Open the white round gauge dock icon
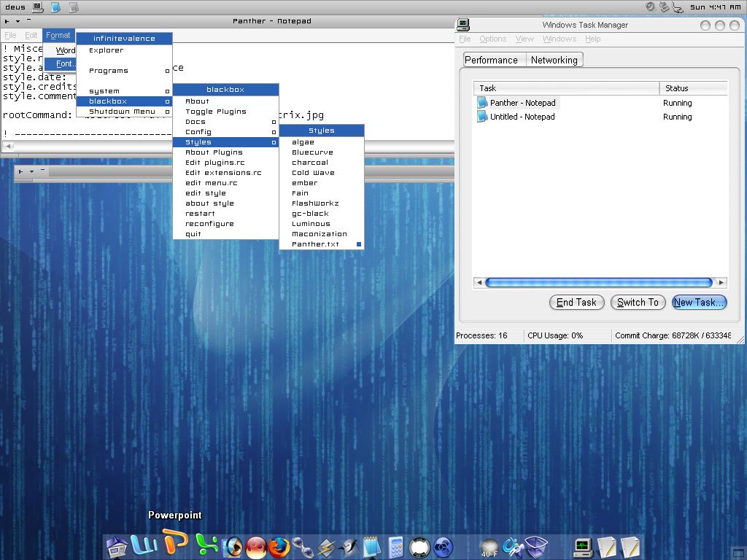This screenshot has width=747, height=560. (419, 547)
